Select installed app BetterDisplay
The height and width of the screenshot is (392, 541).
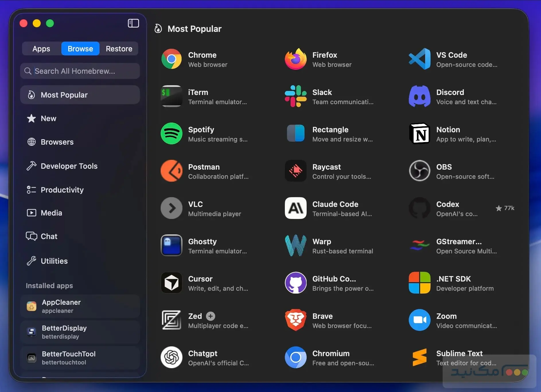[x=80, y=332]
